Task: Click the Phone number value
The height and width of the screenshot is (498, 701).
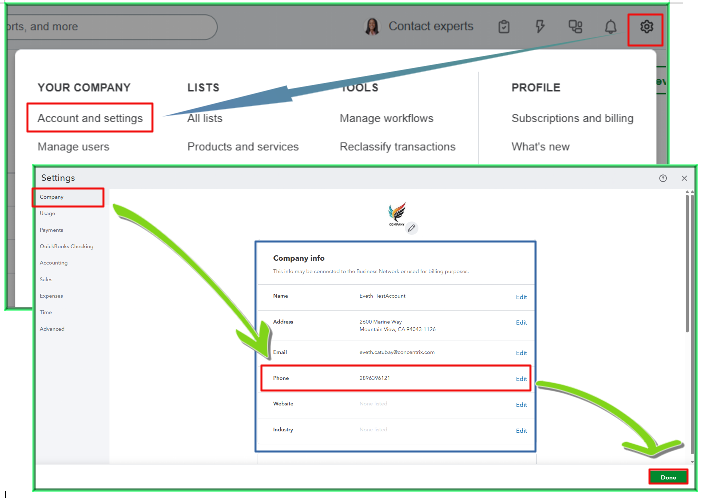Action: (375, 378)
